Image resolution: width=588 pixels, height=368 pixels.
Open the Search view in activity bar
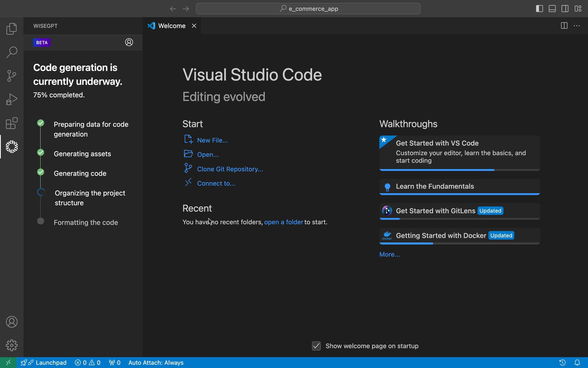coord(12,52)
